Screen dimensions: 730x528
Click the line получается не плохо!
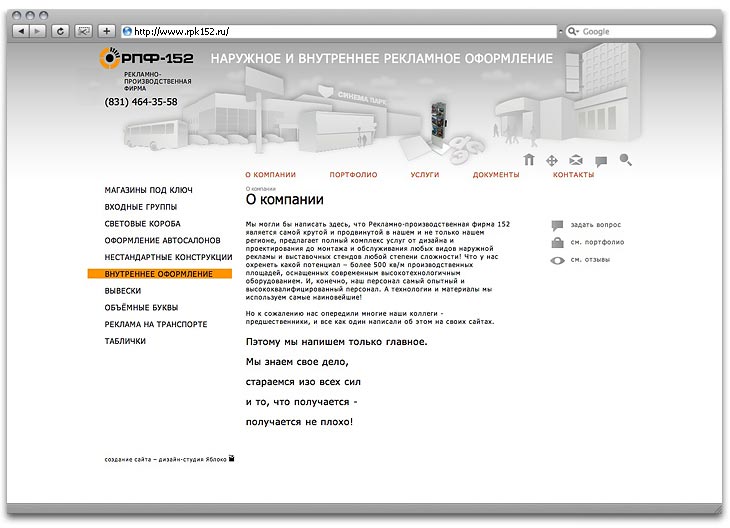click(299, 422)
